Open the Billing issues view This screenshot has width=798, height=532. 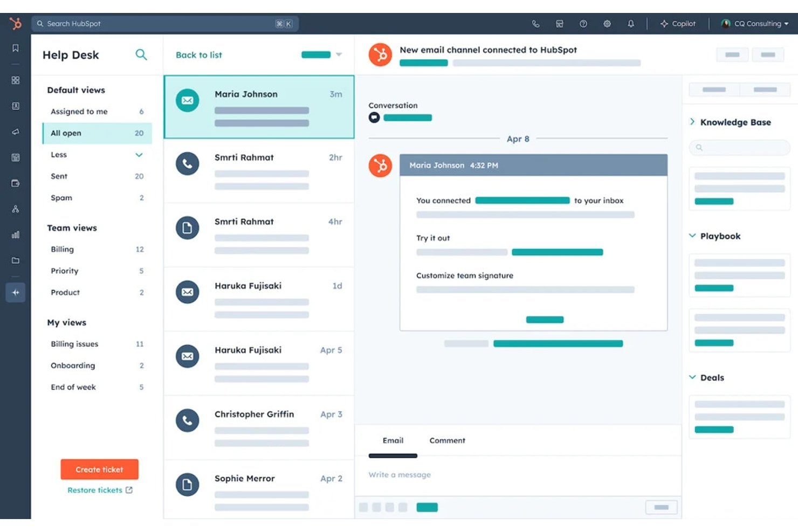(x=97, y=344)
